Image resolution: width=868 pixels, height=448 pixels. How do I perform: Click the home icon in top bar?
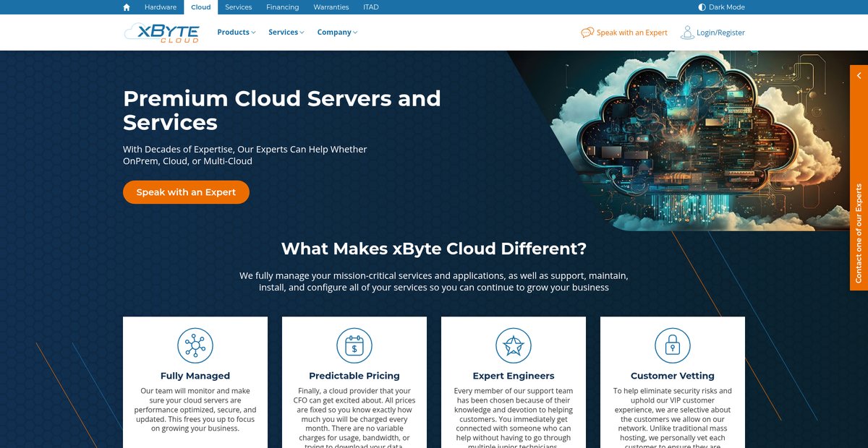pos(127,7)
